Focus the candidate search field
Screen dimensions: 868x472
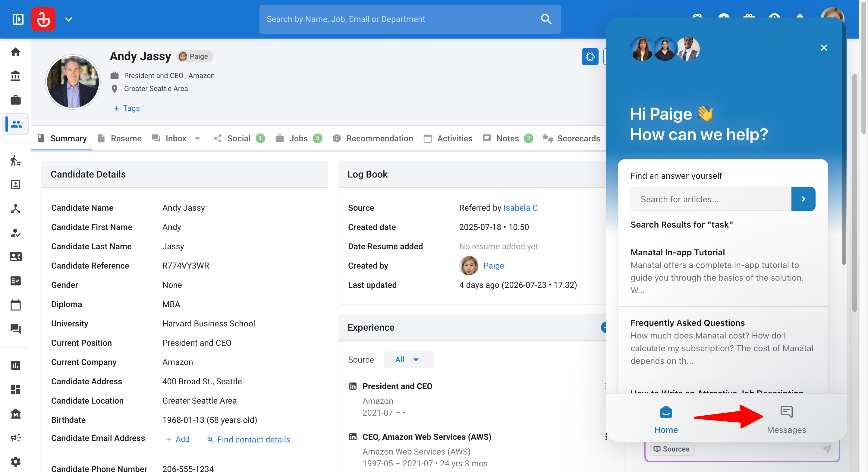410,19
